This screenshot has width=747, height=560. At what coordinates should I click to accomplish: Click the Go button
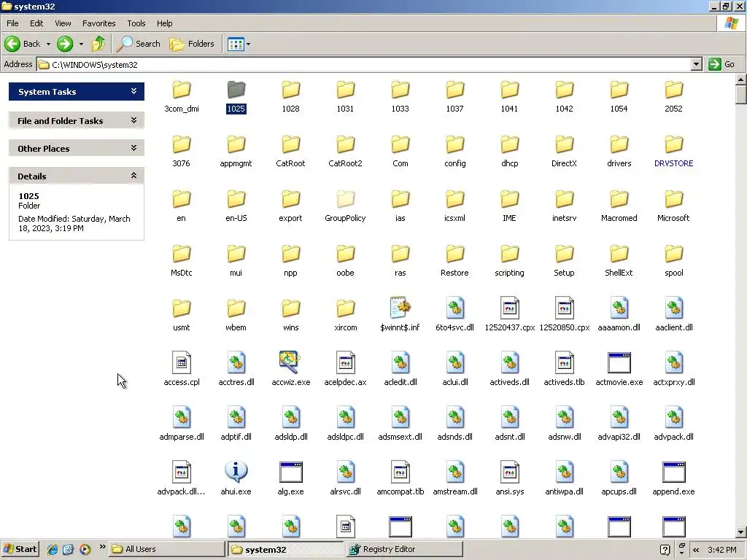[x=721, y=64]
